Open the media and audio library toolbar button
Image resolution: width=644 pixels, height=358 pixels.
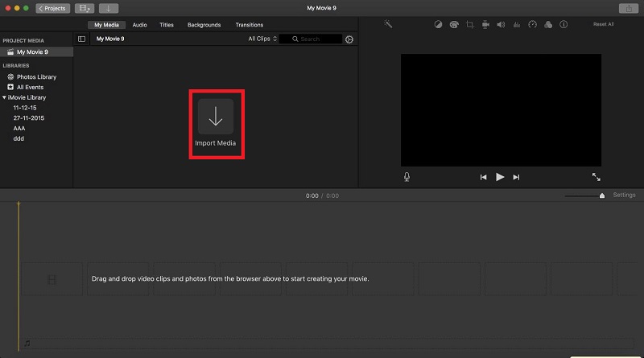click(85, 8)
